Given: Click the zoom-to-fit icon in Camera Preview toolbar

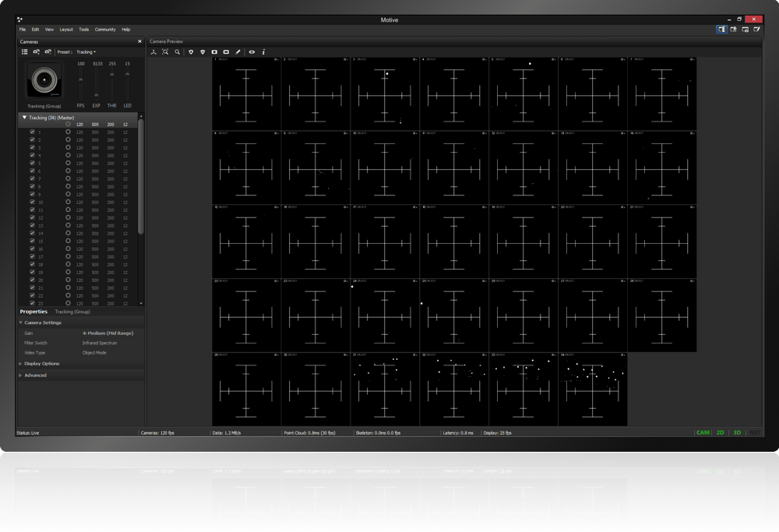Looking at the screenshot, I should click(x=165, y=52).
